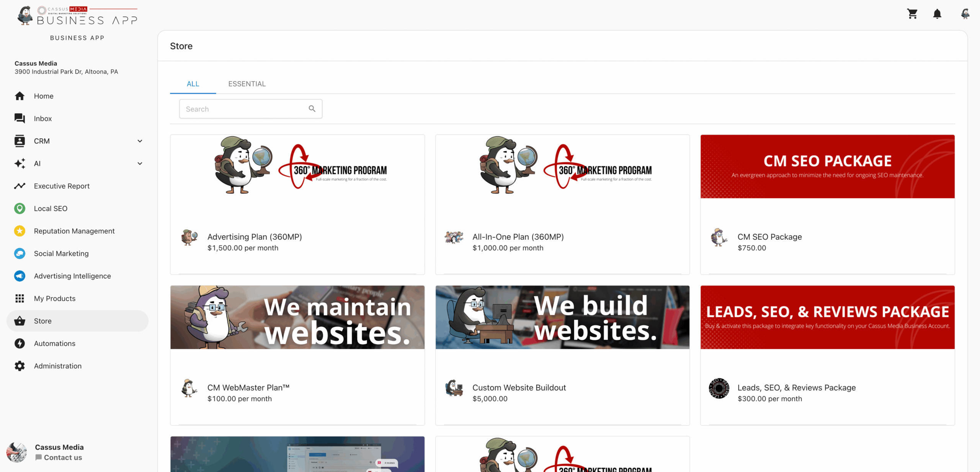Click the $300.00 per month price
Screen dimensions: 980x472
point(770,399)
